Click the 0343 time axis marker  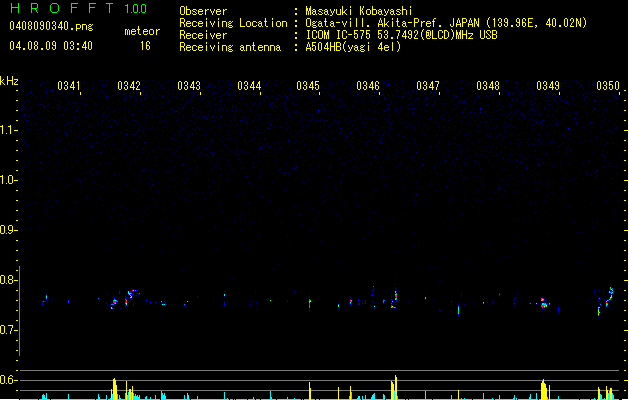coord(189,86)
